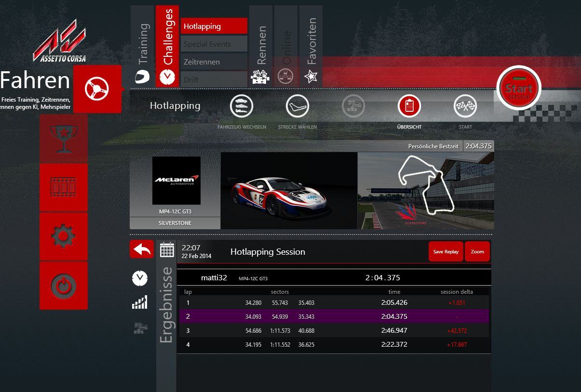581x392 pixels.
Task: Open the Favoriten tab
Action: tap(311, 46)
